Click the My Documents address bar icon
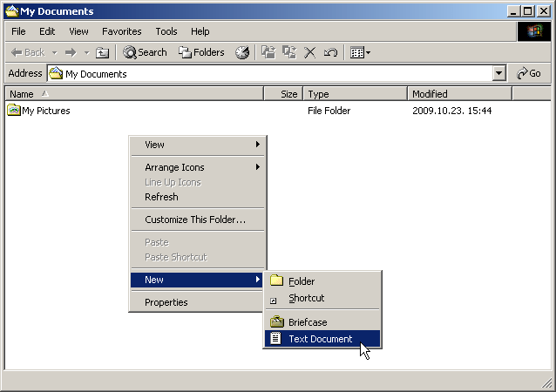 coord(56,73)
